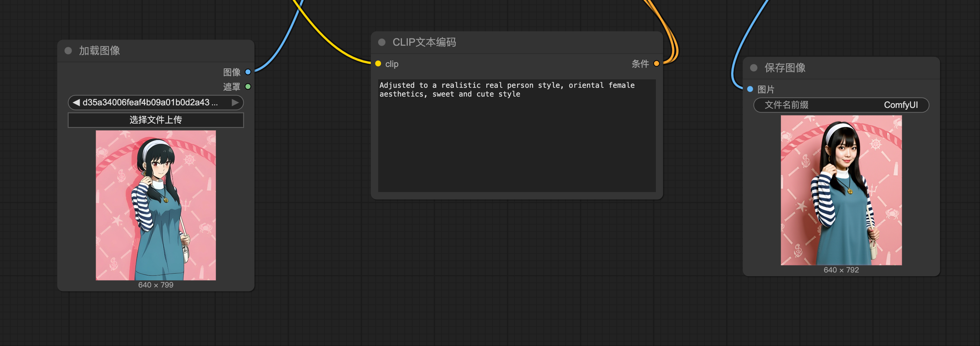Select the 加载图像 node title bar

click(x=160, y=50)
